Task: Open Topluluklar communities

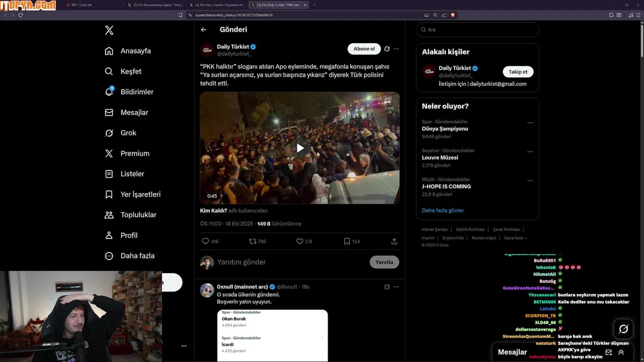Action: click(130, 215)
